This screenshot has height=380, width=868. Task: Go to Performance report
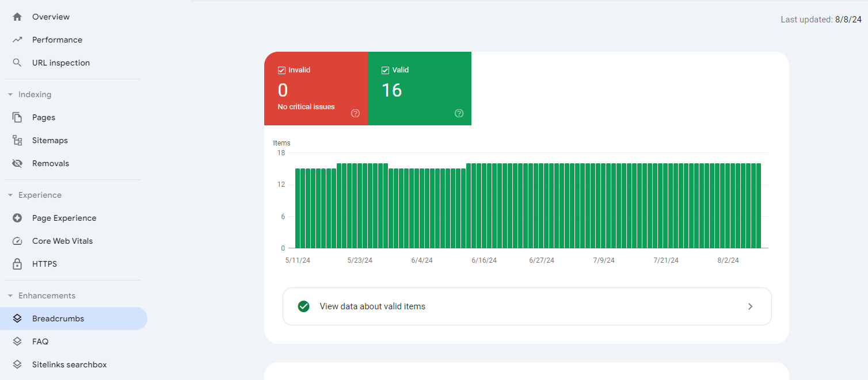coord(74,40)
